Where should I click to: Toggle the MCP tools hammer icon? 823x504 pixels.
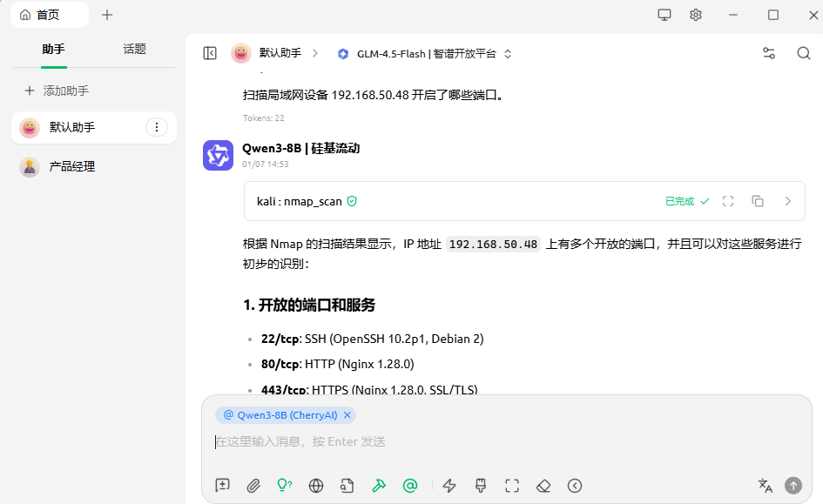point(379,486)
